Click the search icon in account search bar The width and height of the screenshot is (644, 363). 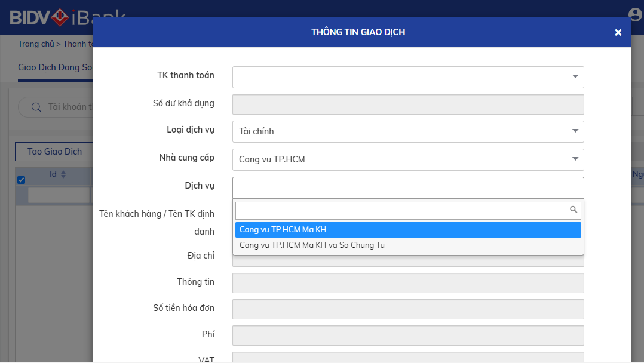[x=36, y=107]
